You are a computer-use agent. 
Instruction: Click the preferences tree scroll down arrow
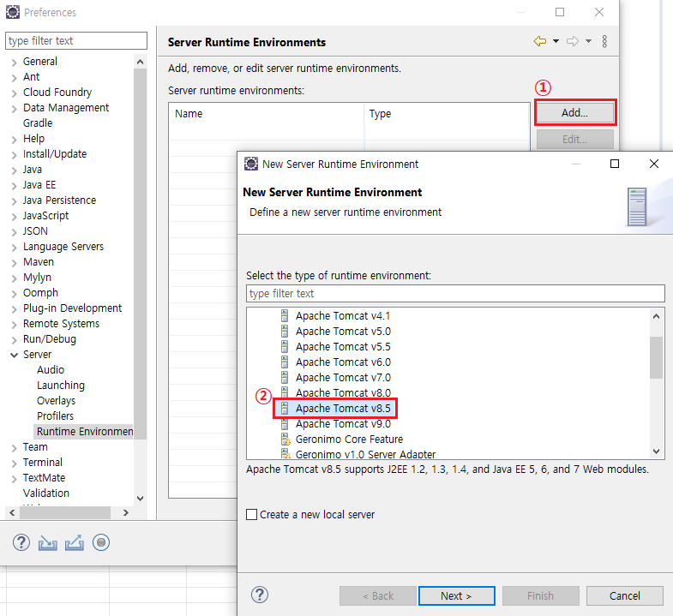coord(140,499)
